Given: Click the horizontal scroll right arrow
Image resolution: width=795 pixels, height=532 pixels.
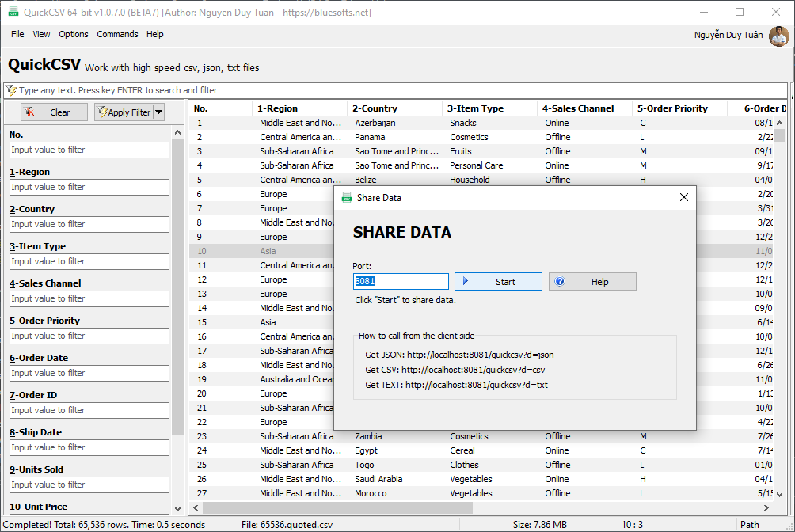Looking at the screenshot, I should click(x=766, y=507).
